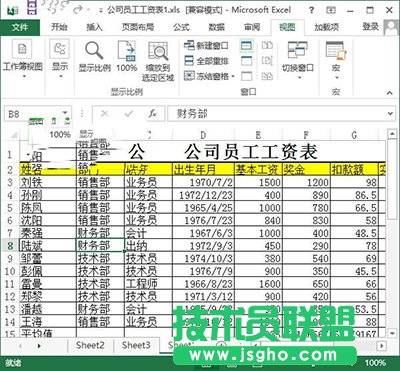
Task: Select cell with date 1972/12/23
Action: (203, 195)
